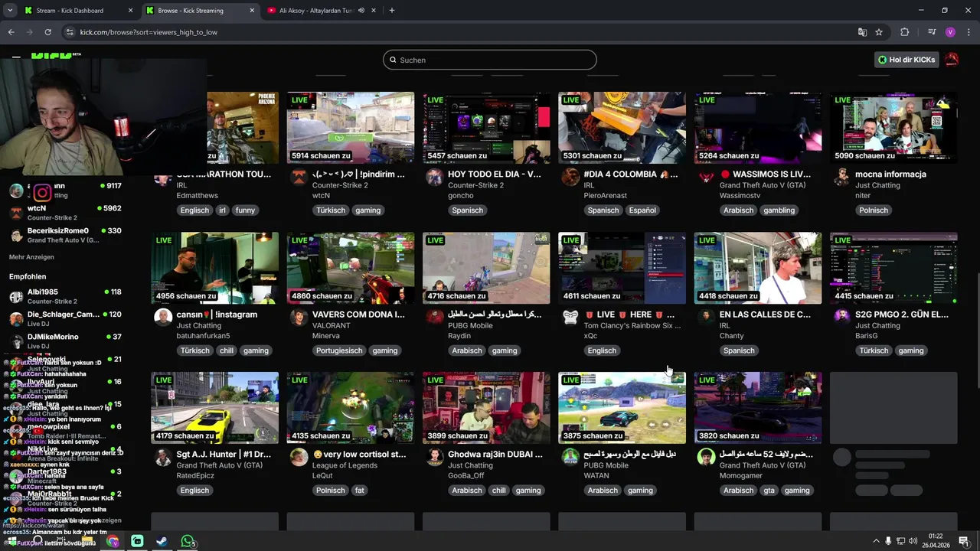Screen dimensions: 980x551
Task: Select the Englisch tag under Edmatthews
Action: pos(194,210)
